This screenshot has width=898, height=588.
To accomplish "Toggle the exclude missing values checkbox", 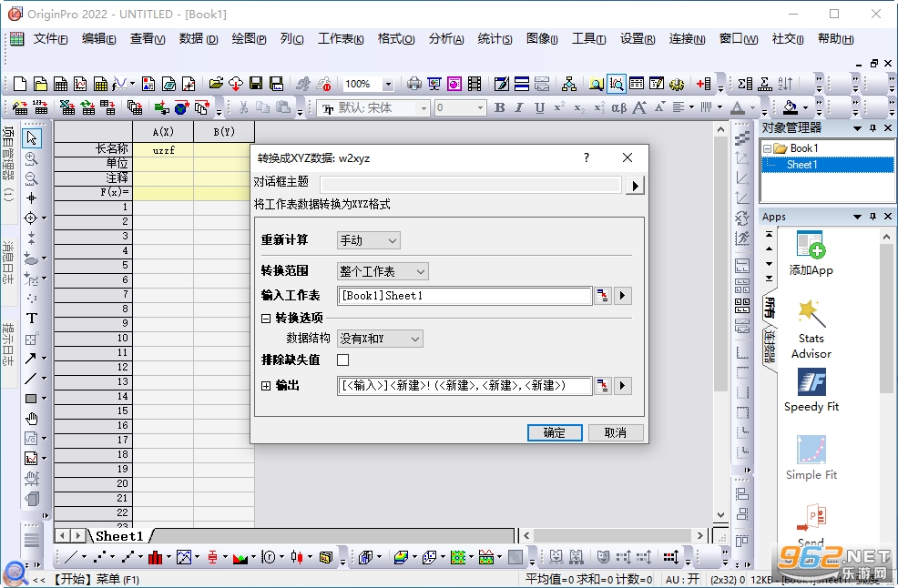I will click(x=343, y=360).
